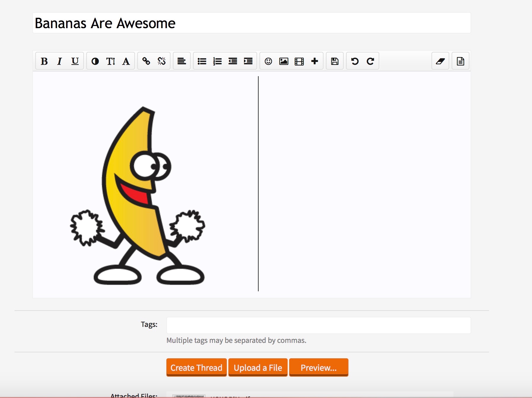The image size is (532, 398).
Task: Click the outdent icon
Action: pos(233,61)
